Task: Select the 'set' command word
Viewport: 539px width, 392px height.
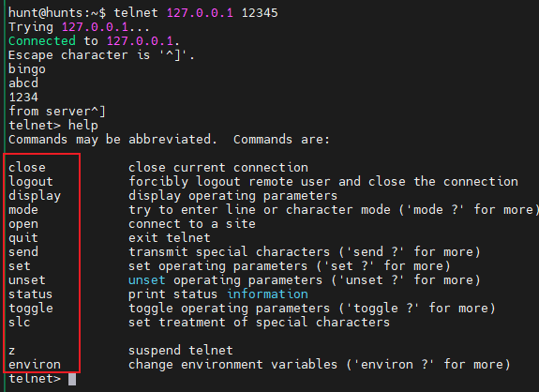Action: pos(20,266)
